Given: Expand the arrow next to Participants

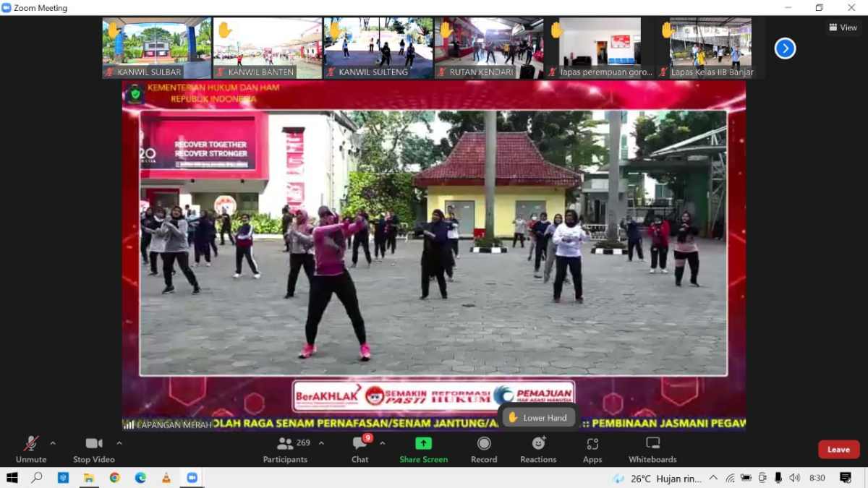Looking at the screenshot, I should [321, 443].
